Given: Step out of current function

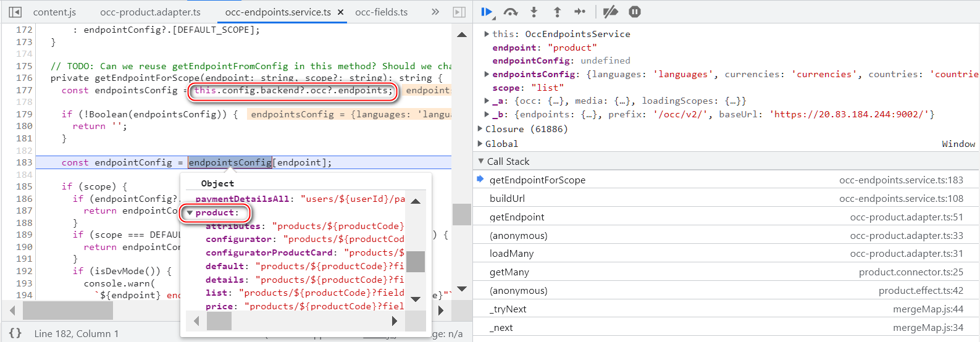Looking at the screenshot, I should tap(557, 12).
